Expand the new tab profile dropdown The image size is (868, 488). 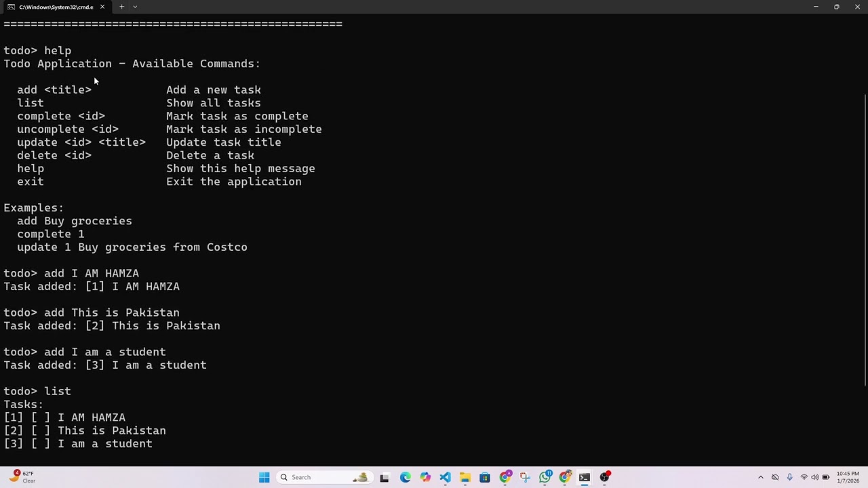(x=135, y=7)
